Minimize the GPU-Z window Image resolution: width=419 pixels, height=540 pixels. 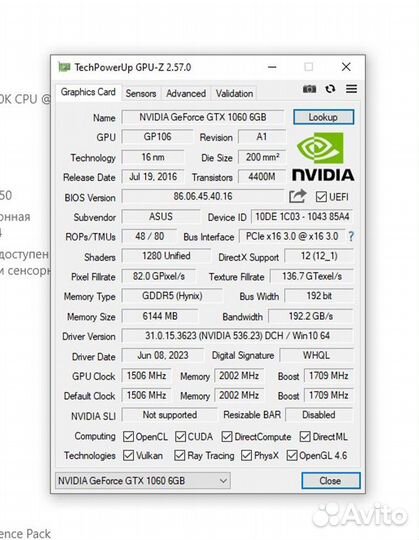(x=272, y=67)
